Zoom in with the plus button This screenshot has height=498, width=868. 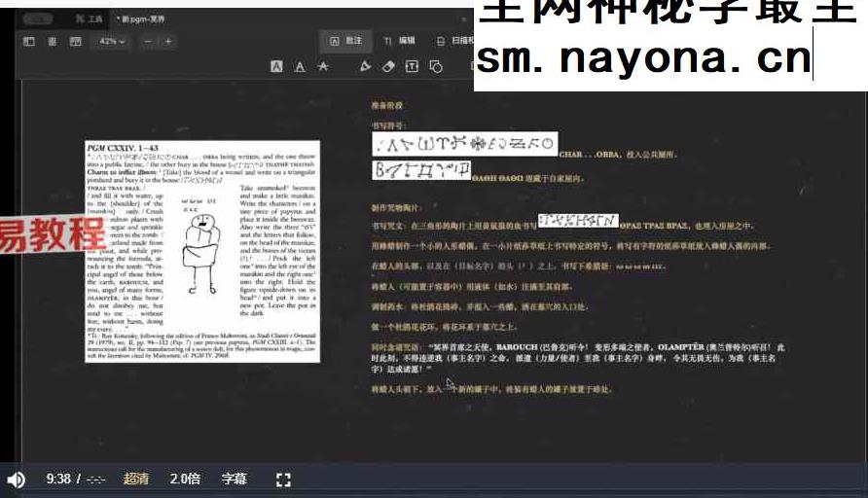168,42
